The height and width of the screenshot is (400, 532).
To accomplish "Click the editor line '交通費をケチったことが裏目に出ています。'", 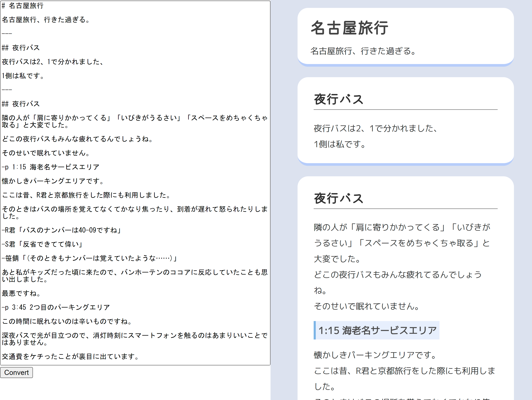I will [x=70, y=356].
